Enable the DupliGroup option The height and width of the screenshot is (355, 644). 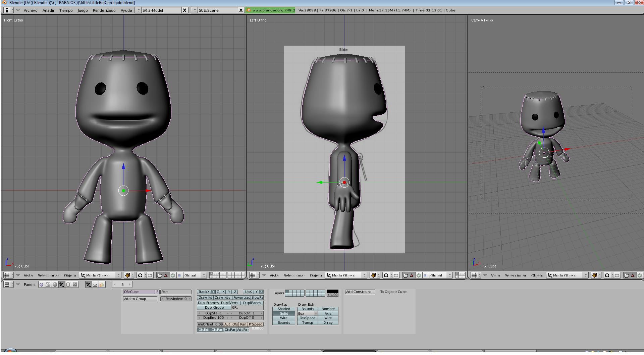(x=214, y=308)
